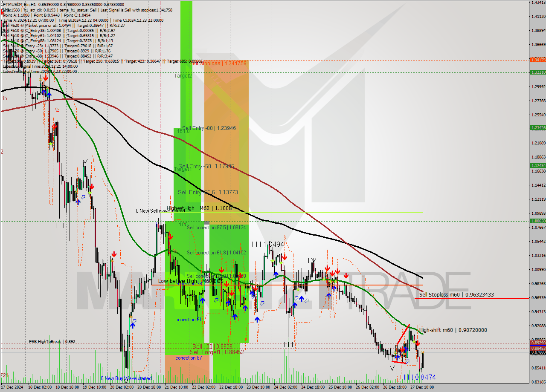Select the 'Target2' chart label

coord(183,75)
